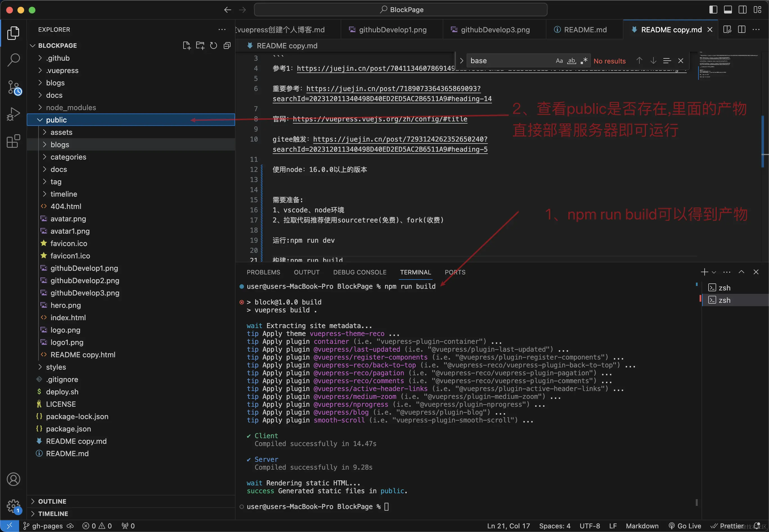Image resolution: width=769 pixels, height=532 pixels.
Task: Enable whole word matching in find widget
Action: click(x=572, y=60)
